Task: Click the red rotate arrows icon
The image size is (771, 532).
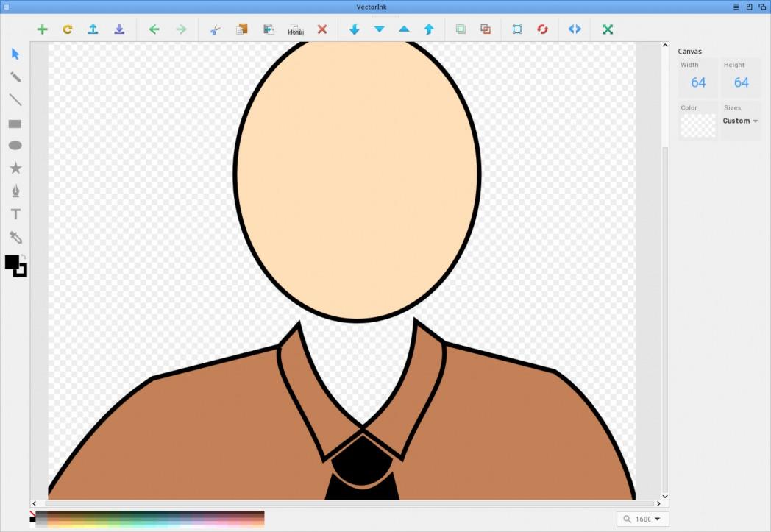Action: (542, 29)
